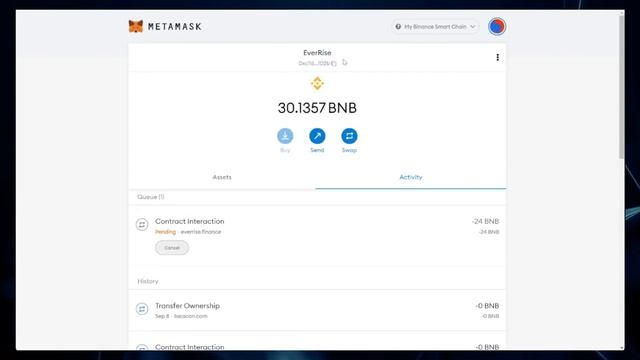Click the network help question icon
The image size is (640, 360).
click(398, 27)
